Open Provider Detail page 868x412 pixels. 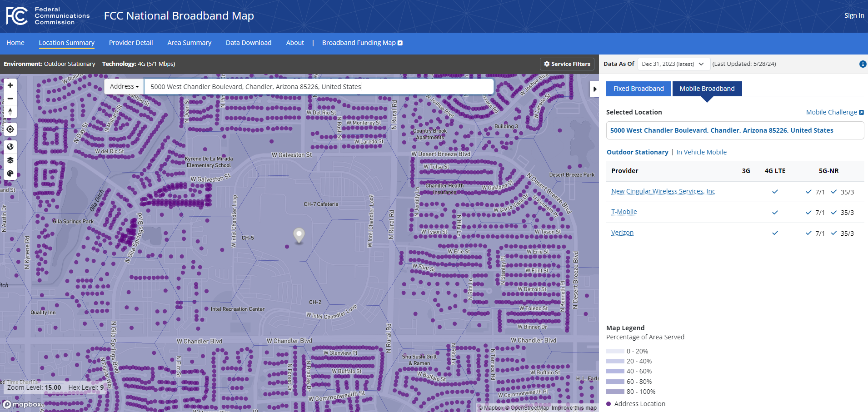(131, 43)
